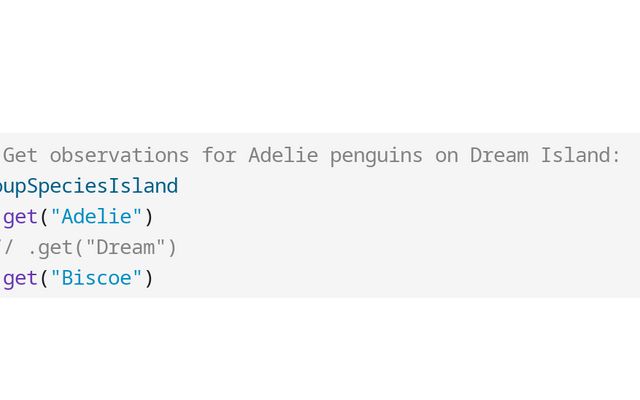Click the closing parenthesis after commented "Dream"
This screenshot has height=400, width=640.
pyautogui.click(x=172, y=248)
